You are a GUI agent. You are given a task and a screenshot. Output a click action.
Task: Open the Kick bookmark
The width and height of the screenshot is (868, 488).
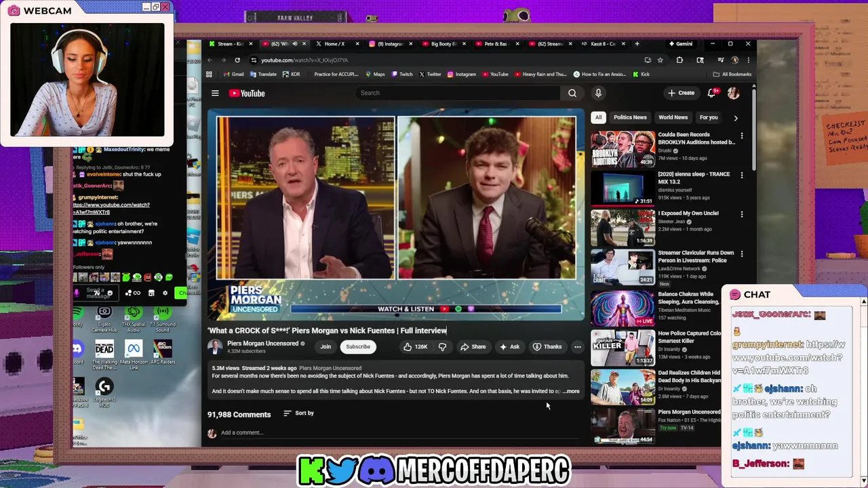pos(642,74)
